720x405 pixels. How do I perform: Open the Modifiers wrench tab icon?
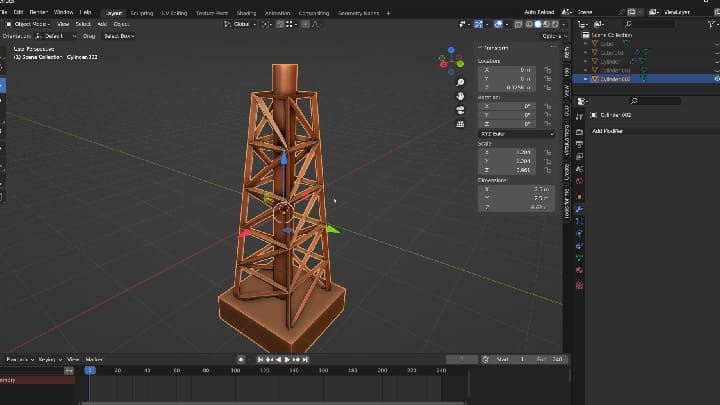(x=579, y=209)
